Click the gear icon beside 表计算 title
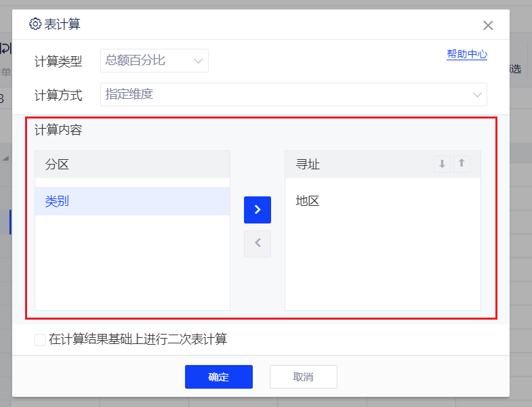The image size is (532, 407). point(35,24)
